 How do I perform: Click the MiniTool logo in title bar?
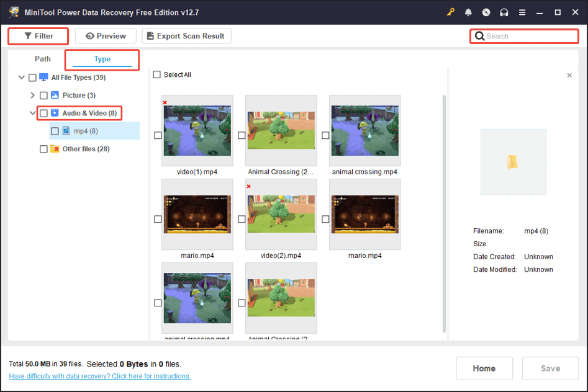[x=14, y=12]
